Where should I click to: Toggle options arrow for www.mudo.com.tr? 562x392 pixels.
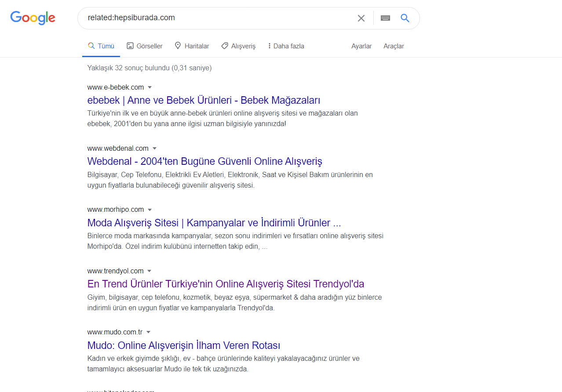click(148, 332)
